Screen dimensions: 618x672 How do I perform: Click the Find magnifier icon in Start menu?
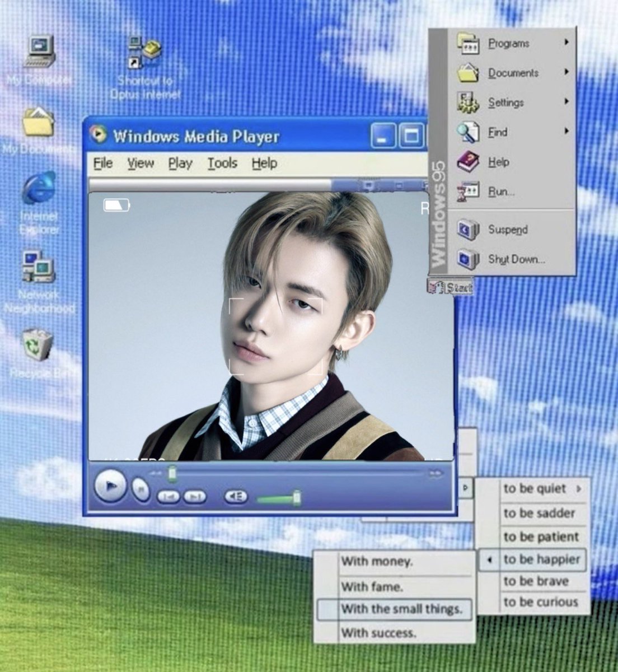point(467,132)
